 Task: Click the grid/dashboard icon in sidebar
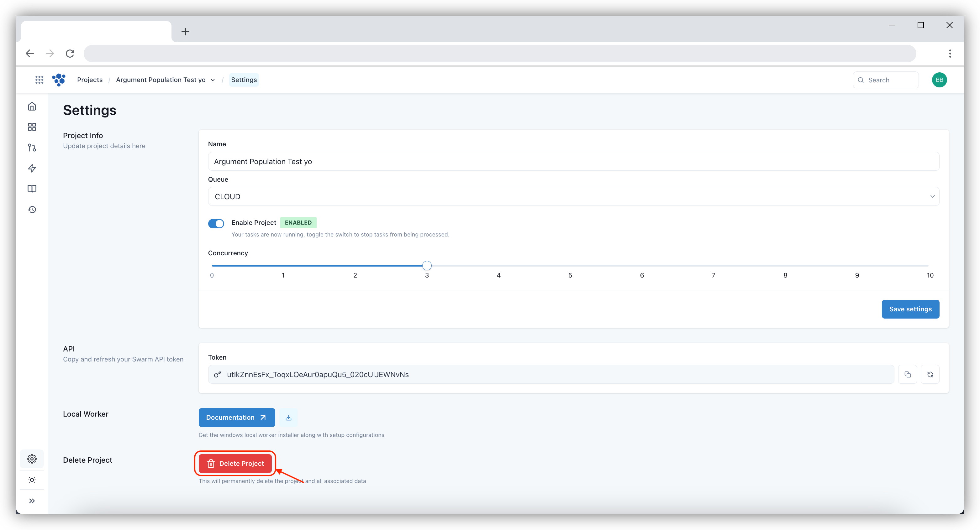(32, 127)
